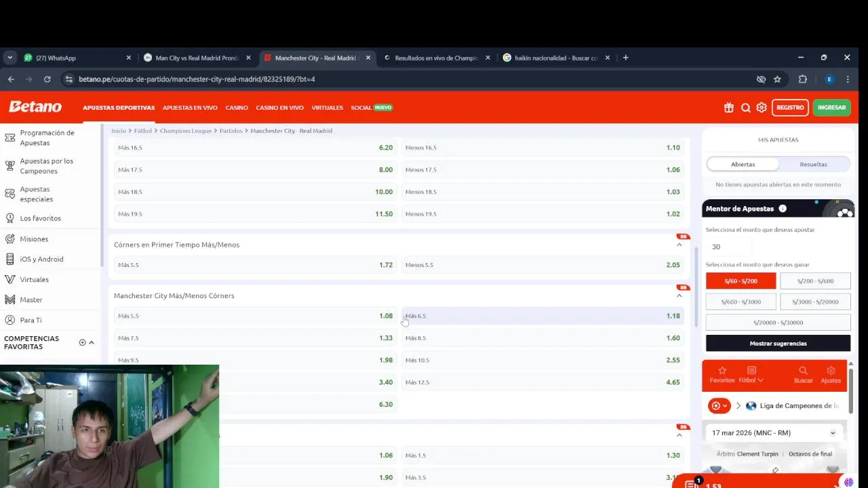Image resolution: width=868 pixels, height=488 pixels.
Task: Open SOCIAL NUEVO menu item
Action: tap(372, 108)
